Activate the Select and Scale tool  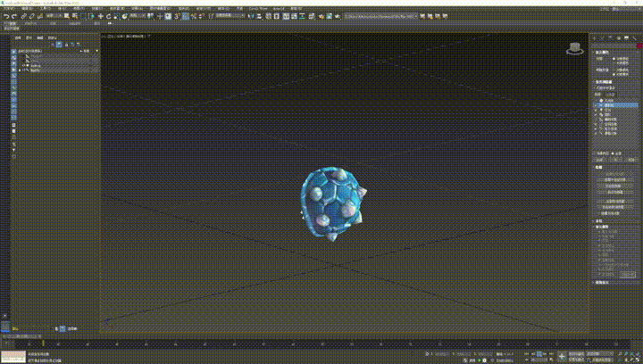[x=116, y=16]
